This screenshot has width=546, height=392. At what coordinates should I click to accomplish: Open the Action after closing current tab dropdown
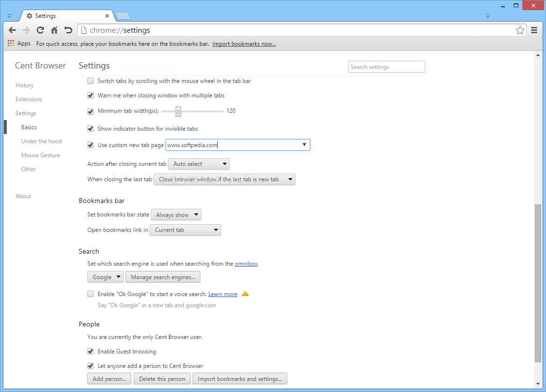coord(199,164)
